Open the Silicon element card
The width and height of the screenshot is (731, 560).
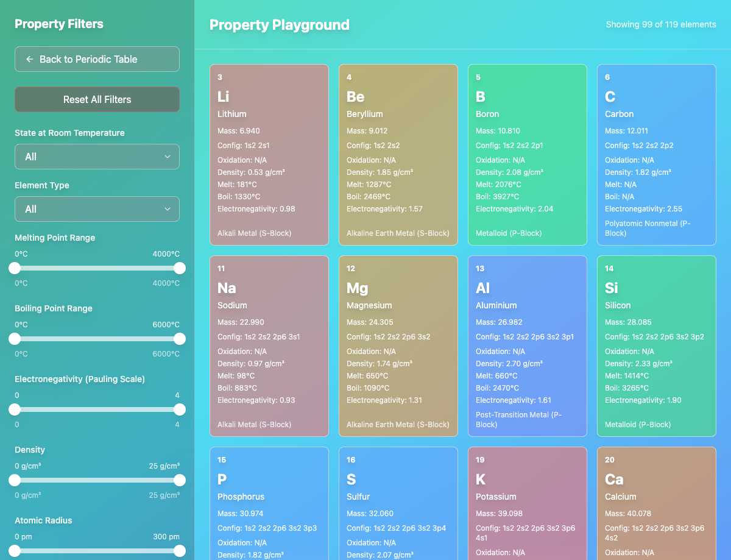(656, 346)
